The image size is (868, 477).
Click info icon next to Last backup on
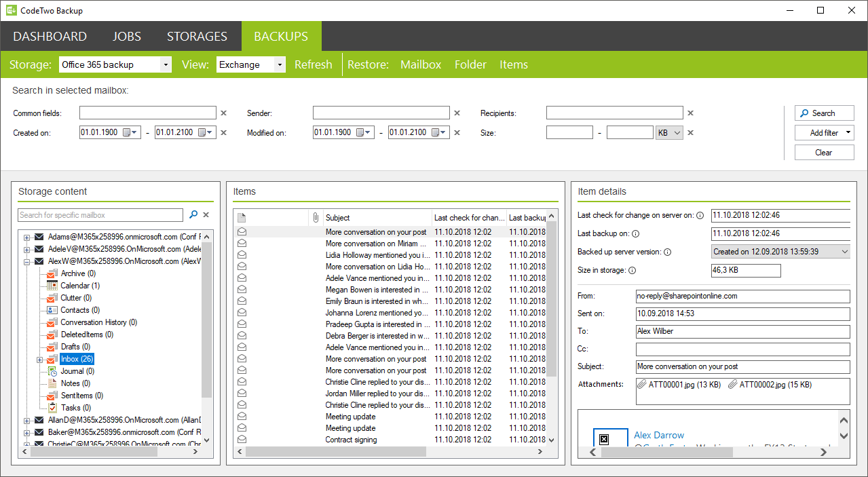coord(636,234)
